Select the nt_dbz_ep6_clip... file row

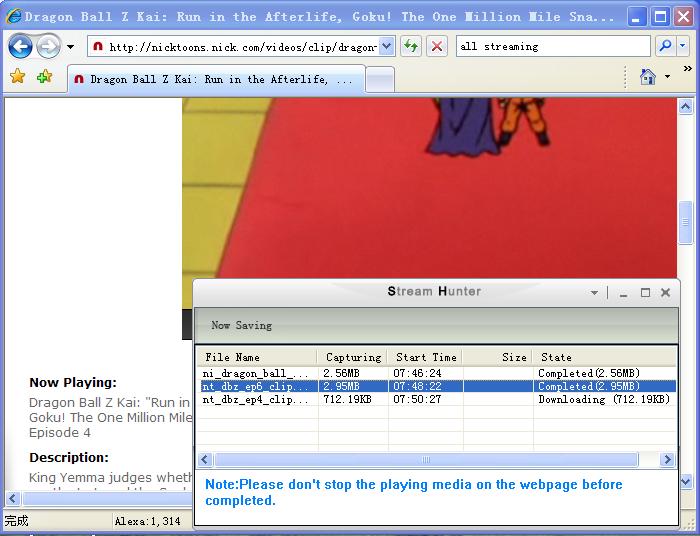pyautogui.click(x=437, y=386)
